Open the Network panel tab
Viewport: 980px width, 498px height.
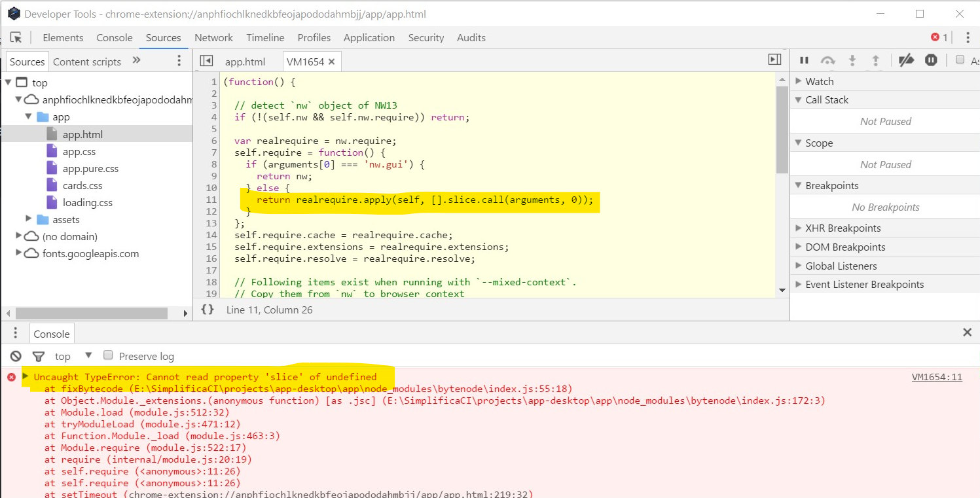coord(213,38)
